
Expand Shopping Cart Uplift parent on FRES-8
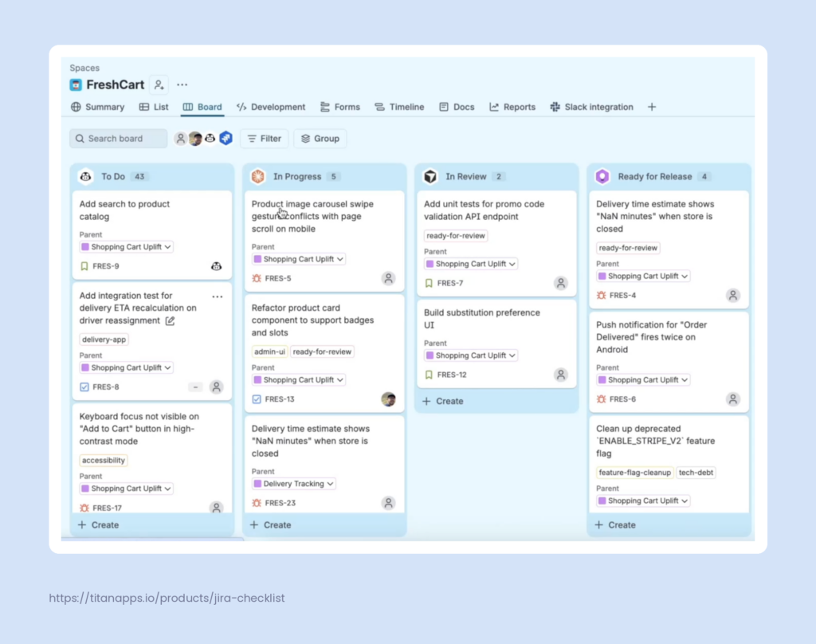[x=126, y=367]
